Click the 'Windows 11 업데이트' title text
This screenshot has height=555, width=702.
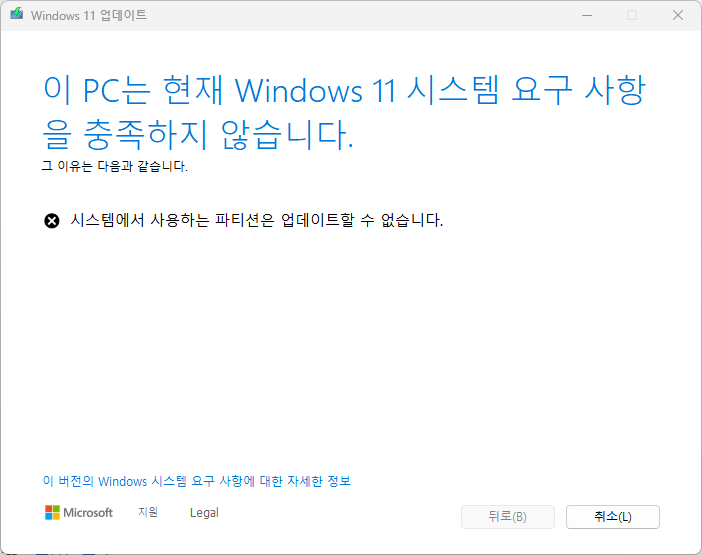(x=89, y=15)
